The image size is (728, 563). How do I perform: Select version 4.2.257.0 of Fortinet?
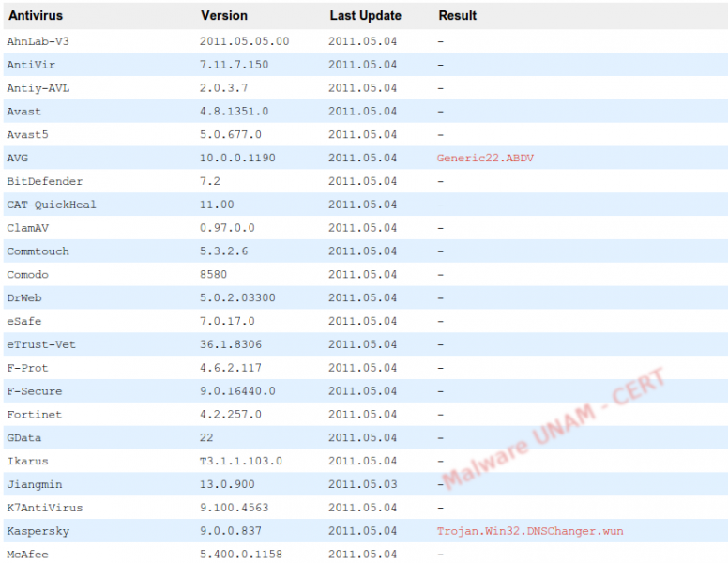[231, 415]
